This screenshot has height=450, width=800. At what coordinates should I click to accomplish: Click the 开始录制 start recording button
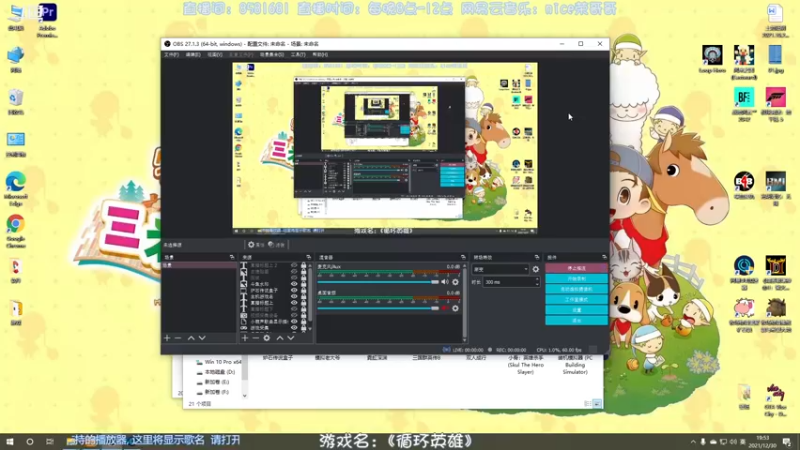(577, 279)
